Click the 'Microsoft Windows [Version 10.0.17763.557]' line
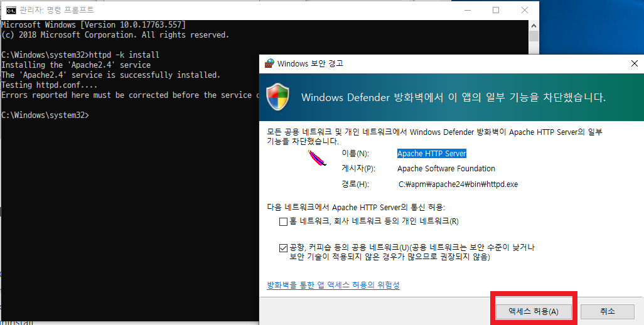The height and width of the screenshot is (325, 644). point(94,24)
